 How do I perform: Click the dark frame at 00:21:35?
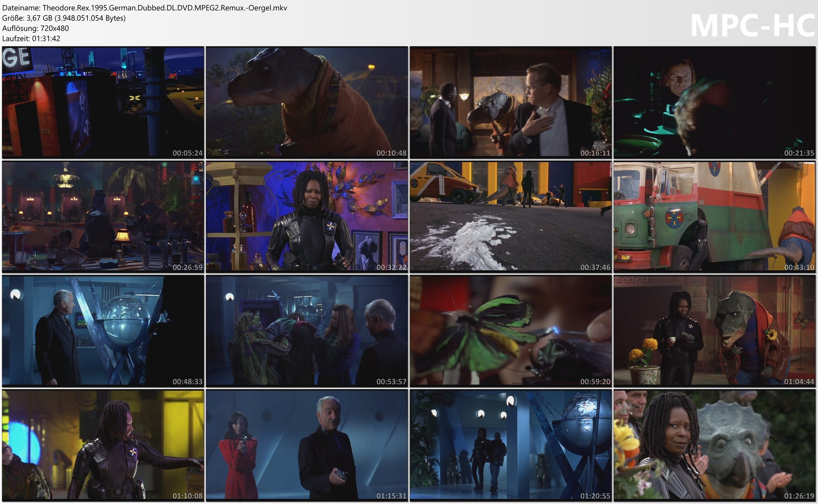(714, 102)
